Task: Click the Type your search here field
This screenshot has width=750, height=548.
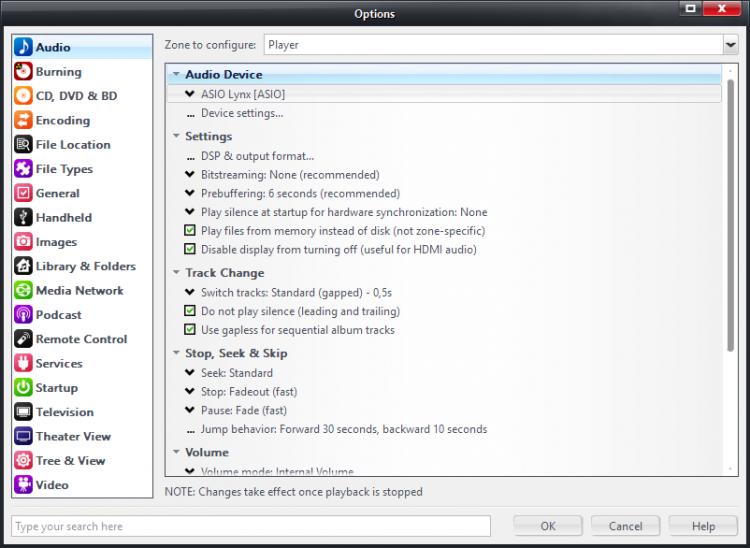Action: [x=251, y=526]
